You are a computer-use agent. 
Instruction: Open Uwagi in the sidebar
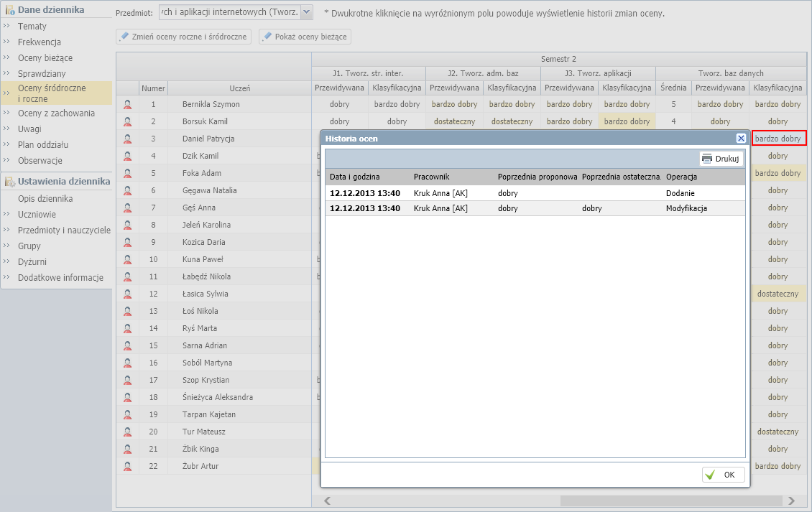pyautogui.click(x=29, y=129)
